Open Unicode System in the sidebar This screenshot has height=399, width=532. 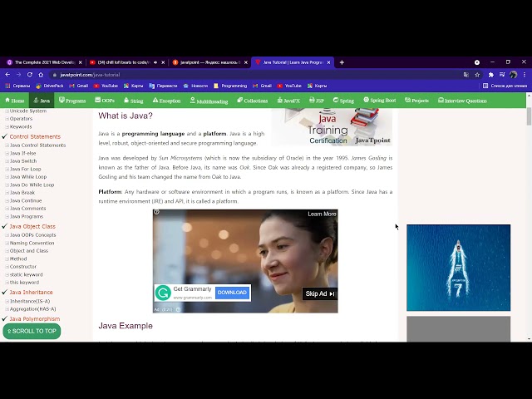pos(27,111)
